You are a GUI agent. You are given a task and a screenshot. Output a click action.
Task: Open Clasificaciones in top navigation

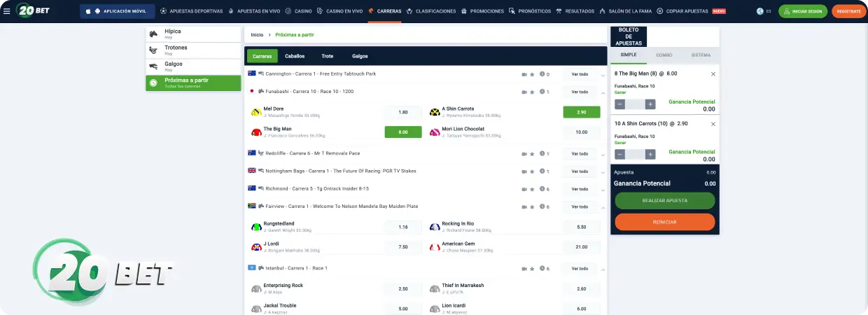[431, 11]
